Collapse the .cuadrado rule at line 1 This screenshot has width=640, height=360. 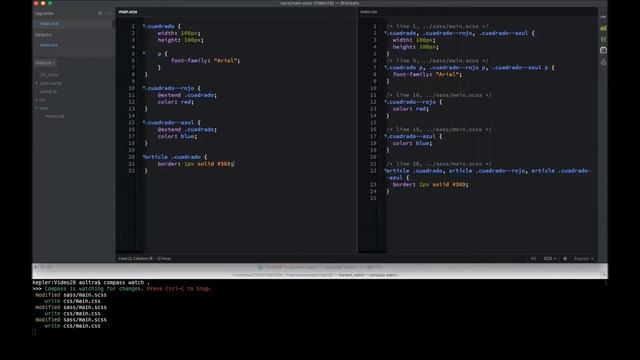tap(144, 26)
